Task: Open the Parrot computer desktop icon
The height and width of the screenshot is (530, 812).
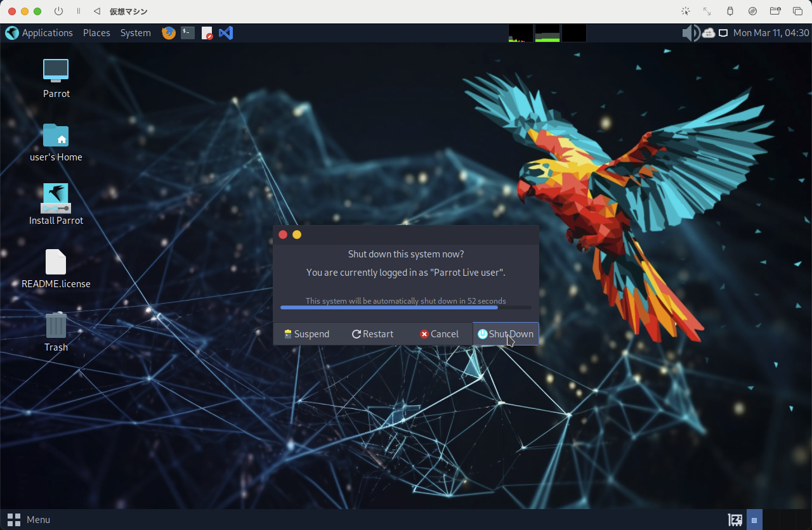Action: [56, 70]
